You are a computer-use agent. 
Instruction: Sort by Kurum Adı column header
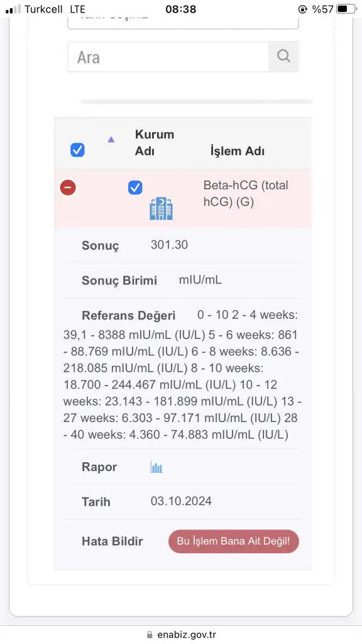(x=155, y=143)
